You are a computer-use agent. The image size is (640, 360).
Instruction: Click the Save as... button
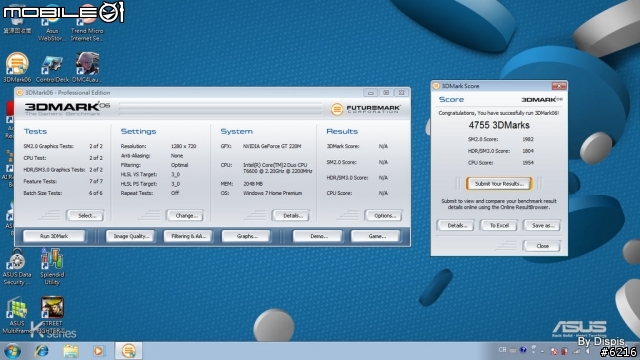(542, 225)
